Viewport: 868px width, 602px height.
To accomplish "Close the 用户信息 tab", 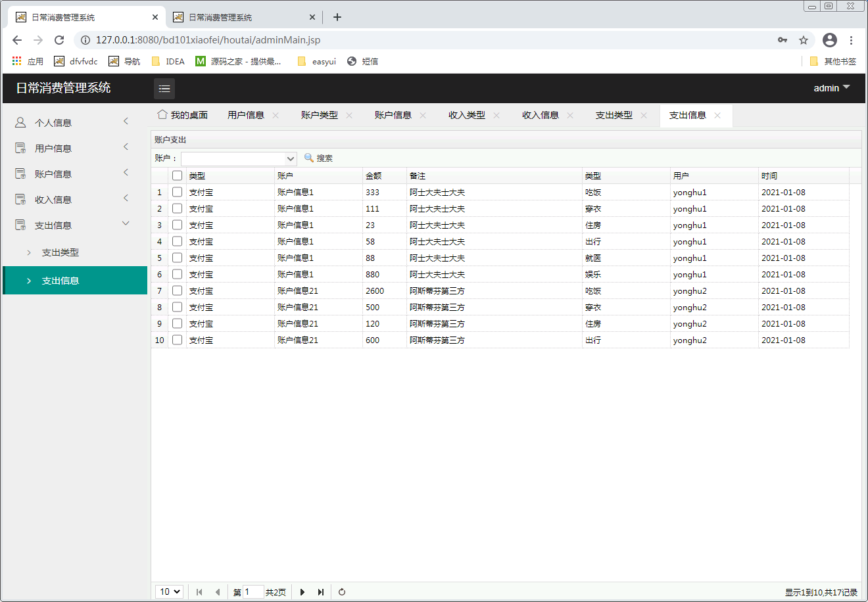I will click(276, 116).
